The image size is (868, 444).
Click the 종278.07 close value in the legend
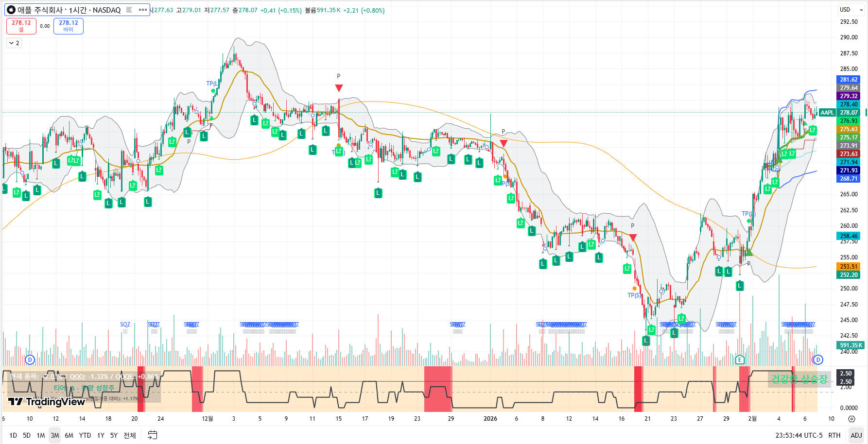[x=245, y=10]
